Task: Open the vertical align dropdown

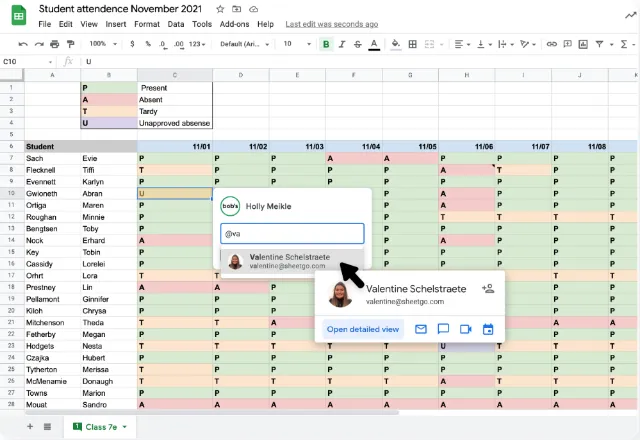Action: click(x=484, y=44)
